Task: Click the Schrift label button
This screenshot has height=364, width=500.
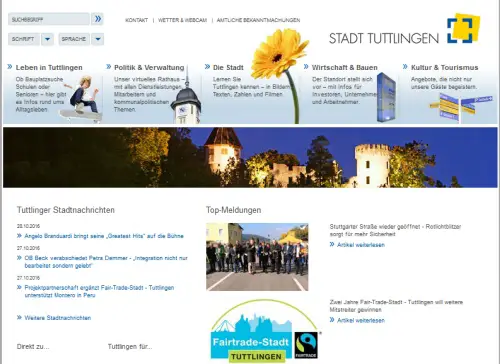Action: [x=24, y=39]
